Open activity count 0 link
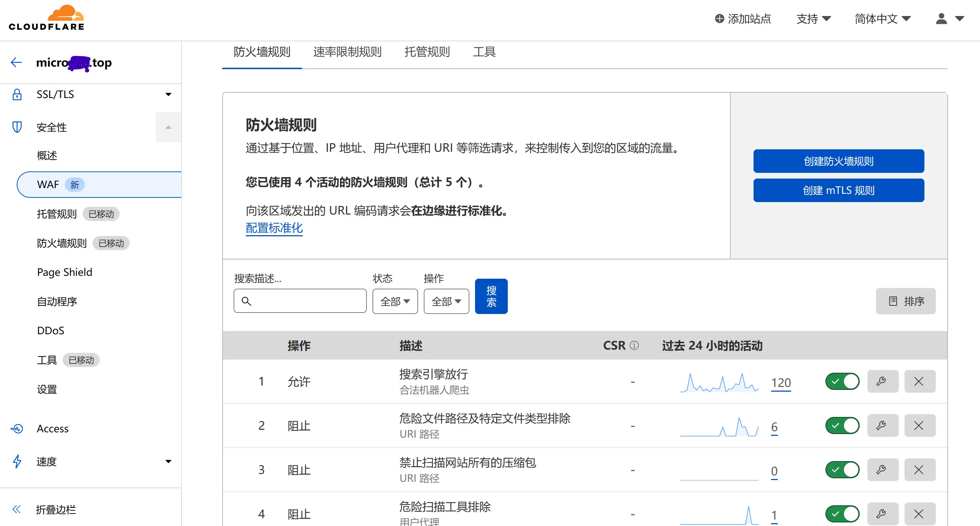The image size is (980, 526). 774,471
